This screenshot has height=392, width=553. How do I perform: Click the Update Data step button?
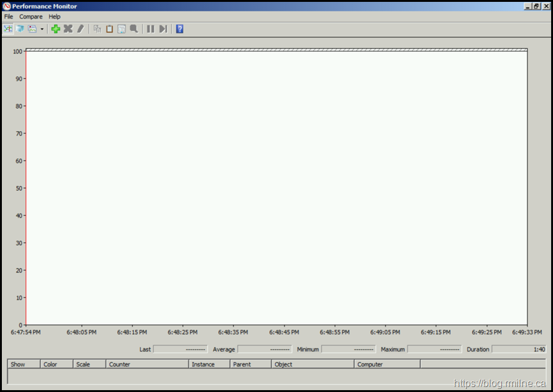(163, 29)
